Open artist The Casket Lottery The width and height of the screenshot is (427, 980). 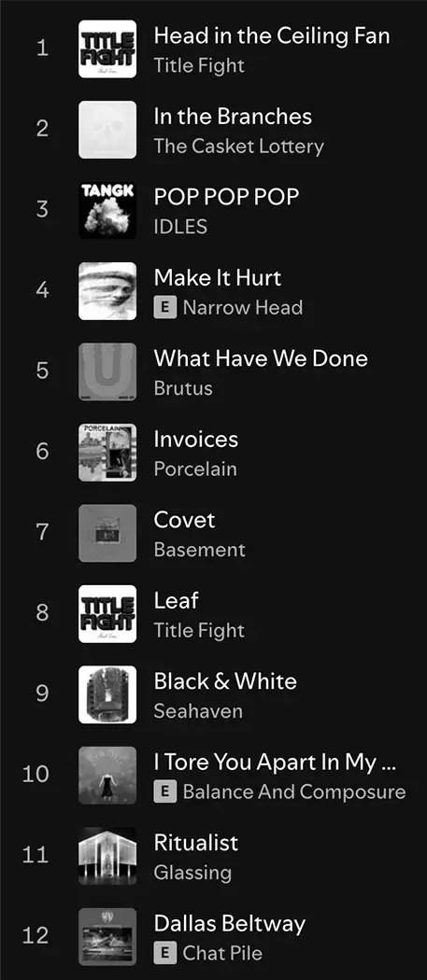point(239,147)
